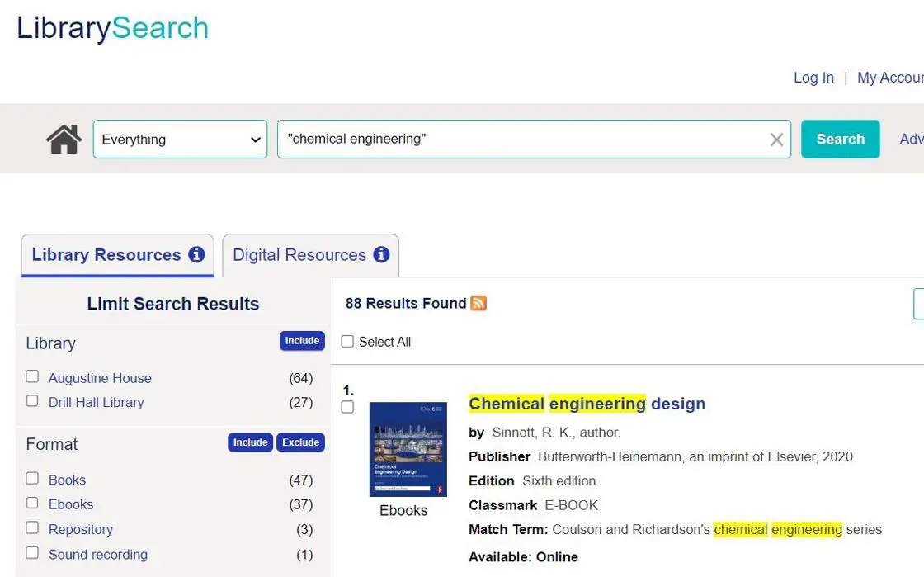The image size is (924, 577).
Task: Open the Chemical engineering design cover thumbnail
Action: pos(408,449)
